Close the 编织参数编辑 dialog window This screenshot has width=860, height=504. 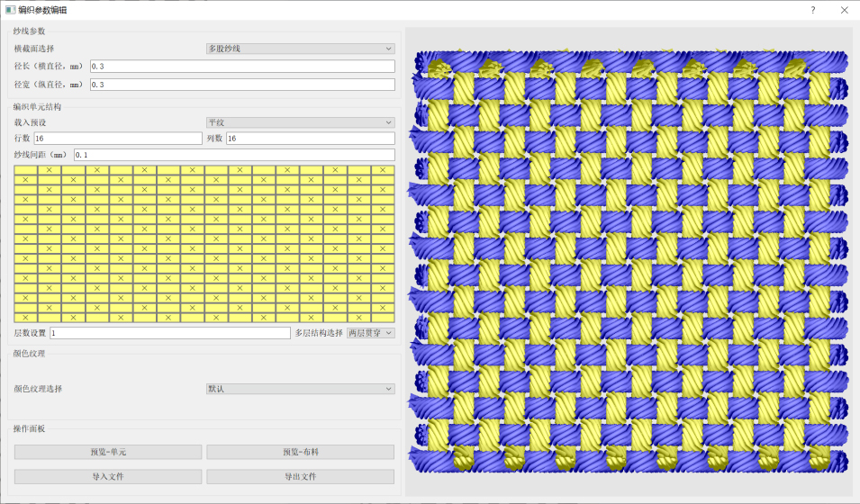(844, 10)
